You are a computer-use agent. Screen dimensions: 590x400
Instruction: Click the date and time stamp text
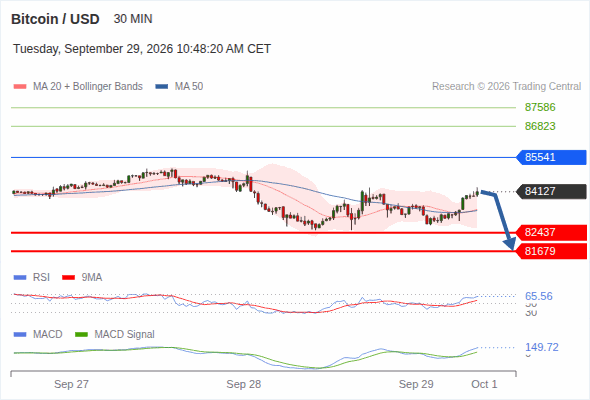tap(142, 49)
